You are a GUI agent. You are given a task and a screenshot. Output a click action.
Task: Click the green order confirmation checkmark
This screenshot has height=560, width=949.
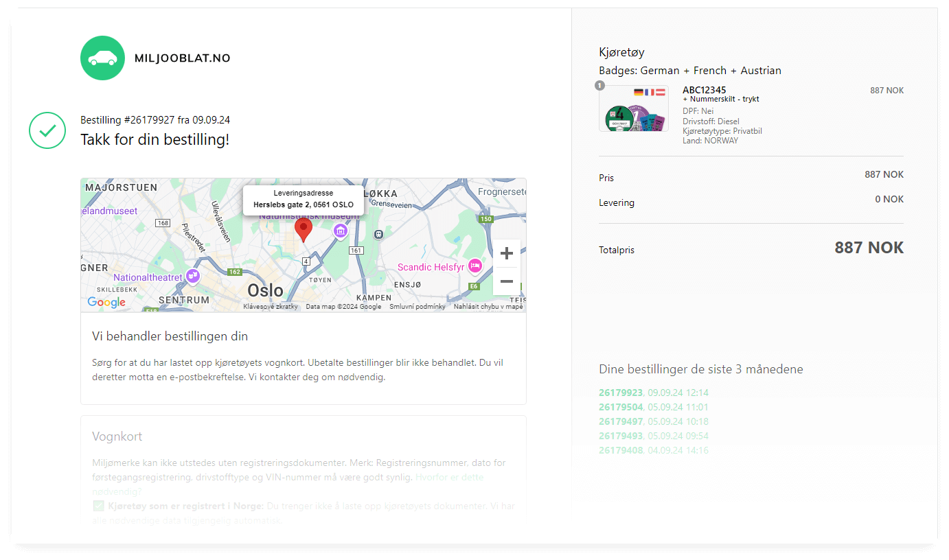47,130
